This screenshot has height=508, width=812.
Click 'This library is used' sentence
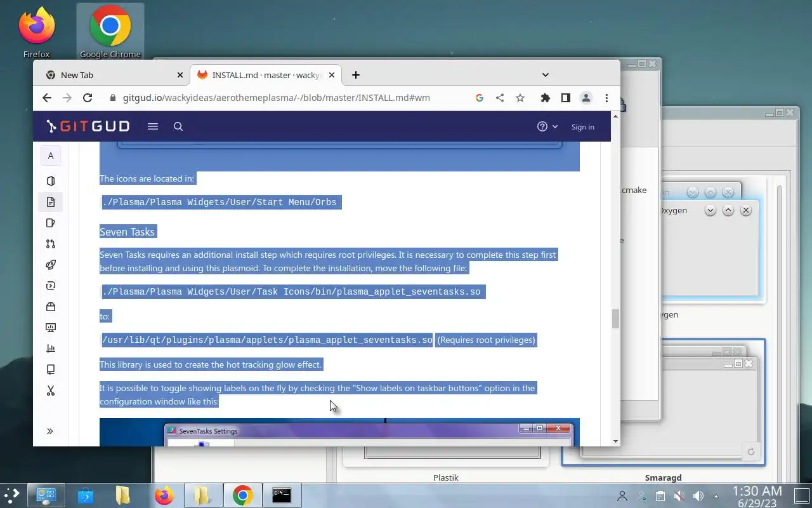pyautogui.click(x=211, y=364)
